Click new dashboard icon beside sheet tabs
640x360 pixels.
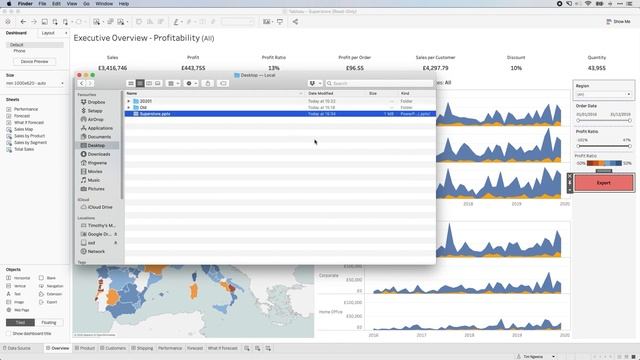[x=258, y=348]
